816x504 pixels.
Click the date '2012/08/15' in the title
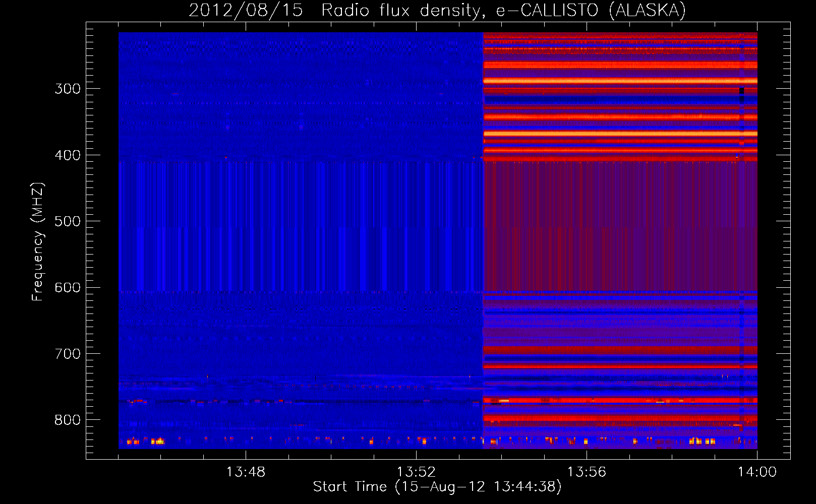pos(246,10)
